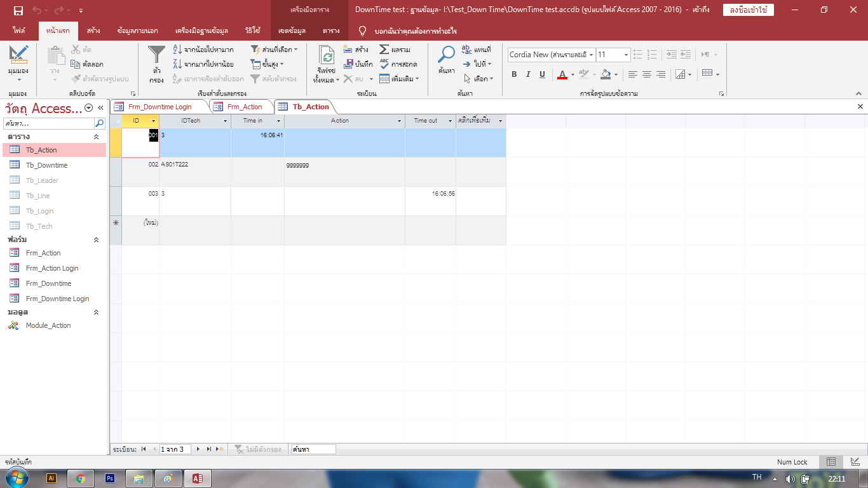Viewport: 868px width, 488px height.
Task: Click the numbered list icon
Action: pyautogui.click(x=651, y=55)
